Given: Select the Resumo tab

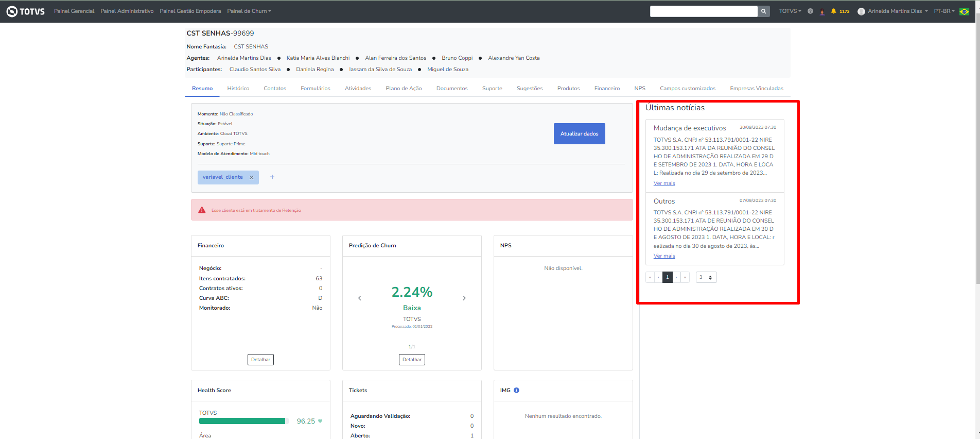Looking at the screenshot, I should point(202,89).
